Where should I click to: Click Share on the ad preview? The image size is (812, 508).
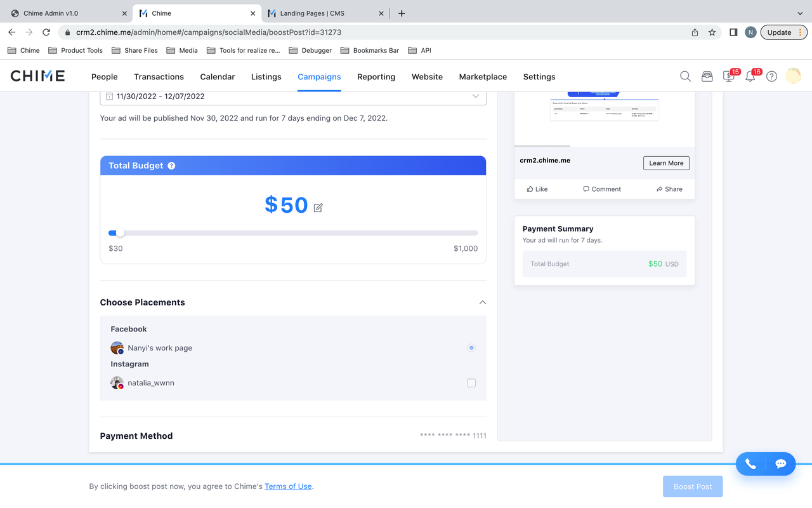pos(669,189)
